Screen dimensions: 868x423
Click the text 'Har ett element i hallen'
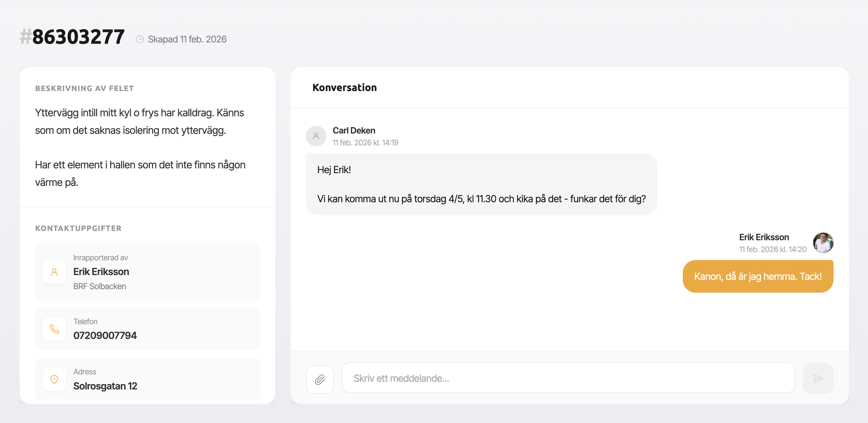(x=140, y=173)
